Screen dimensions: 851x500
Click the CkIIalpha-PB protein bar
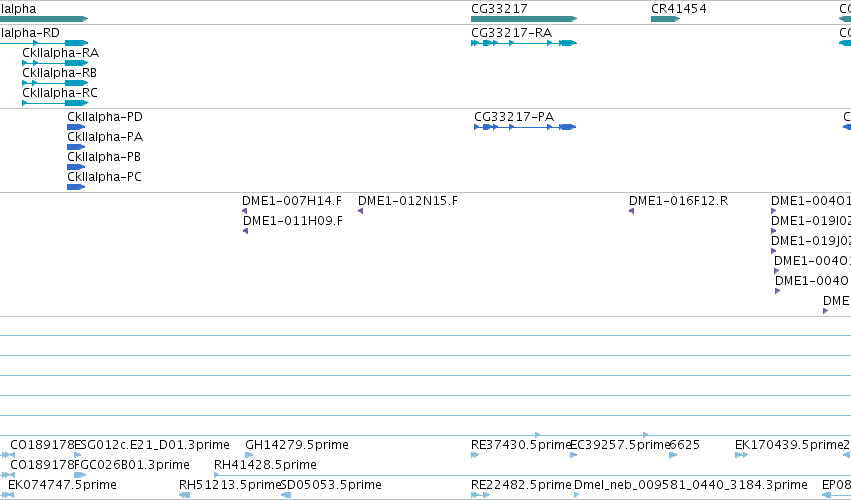click(76, 167)
